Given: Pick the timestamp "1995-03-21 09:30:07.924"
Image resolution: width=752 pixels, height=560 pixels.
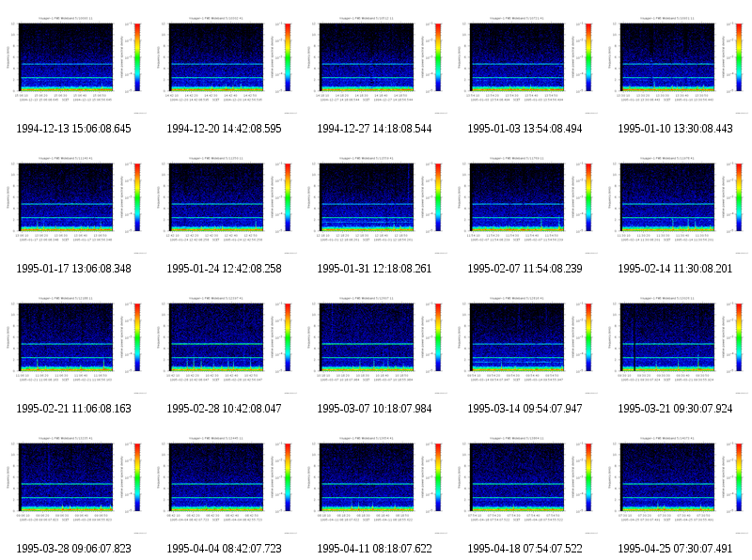Looking at the screenshot, I should click(x=675, y=409).
